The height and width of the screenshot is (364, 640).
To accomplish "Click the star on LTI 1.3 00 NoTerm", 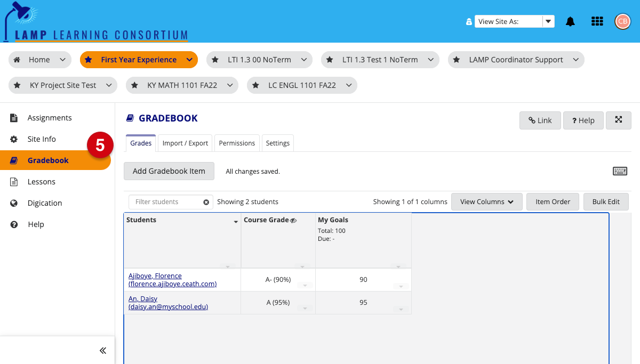I will [x=215, y=60].
